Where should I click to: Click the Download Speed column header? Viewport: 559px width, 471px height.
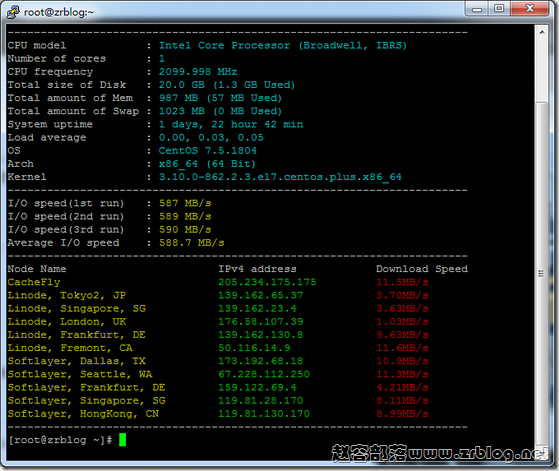point(422,269)
